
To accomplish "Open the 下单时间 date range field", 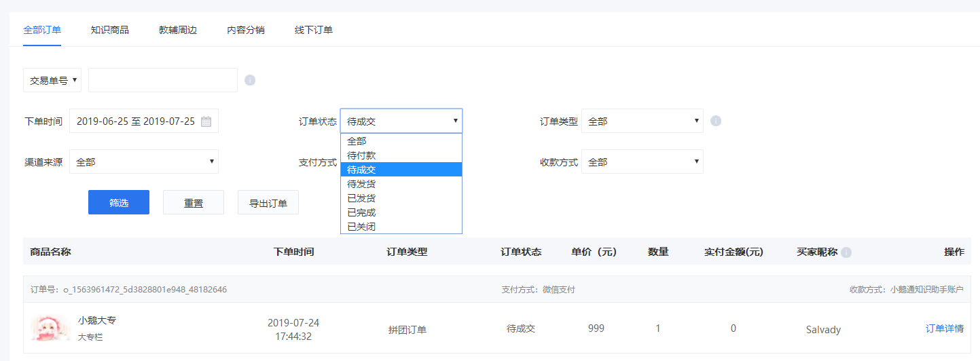I will coord(144,121).
